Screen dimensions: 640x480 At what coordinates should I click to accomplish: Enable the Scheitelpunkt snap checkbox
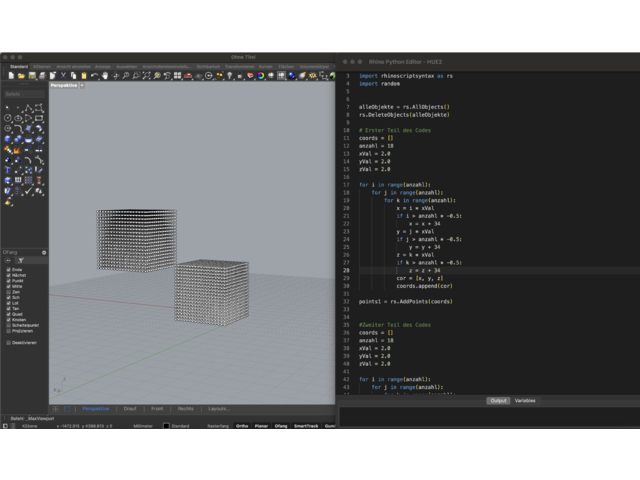coord(9,325)
